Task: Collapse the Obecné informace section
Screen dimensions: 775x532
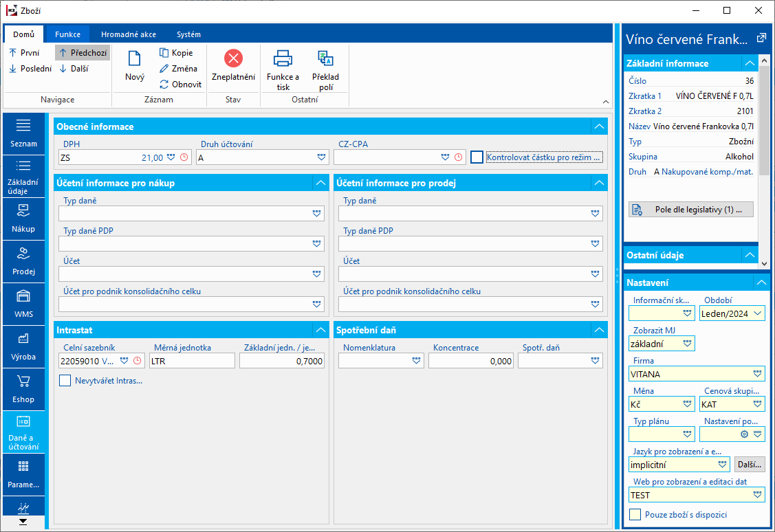Action: [x=599, y=126]
